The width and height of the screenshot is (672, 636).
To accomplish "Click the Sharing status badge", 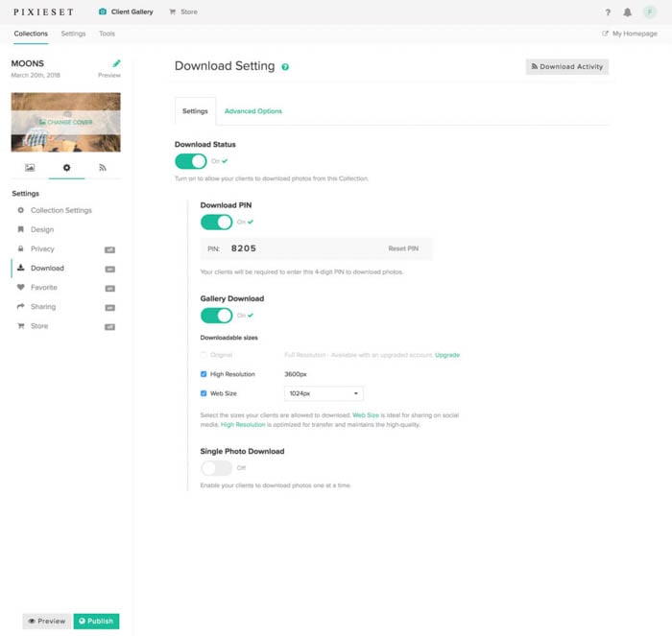I will [x=109, y=308].
